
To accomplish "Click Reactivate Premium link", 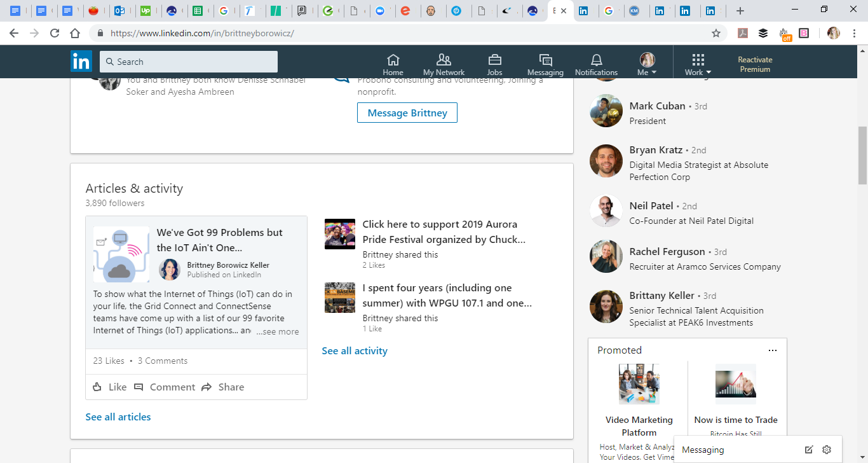I will tap(755, 64).
